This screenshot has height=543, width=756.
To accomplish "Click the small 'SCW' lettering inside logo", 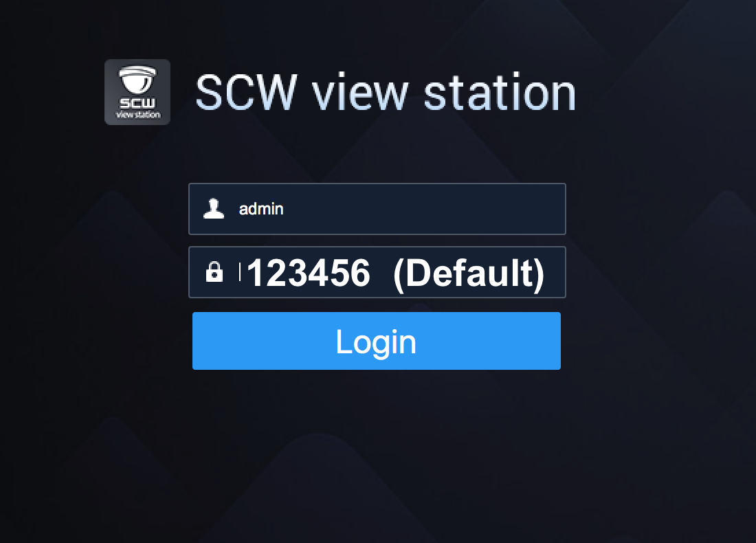I will (x=138, y=102).
